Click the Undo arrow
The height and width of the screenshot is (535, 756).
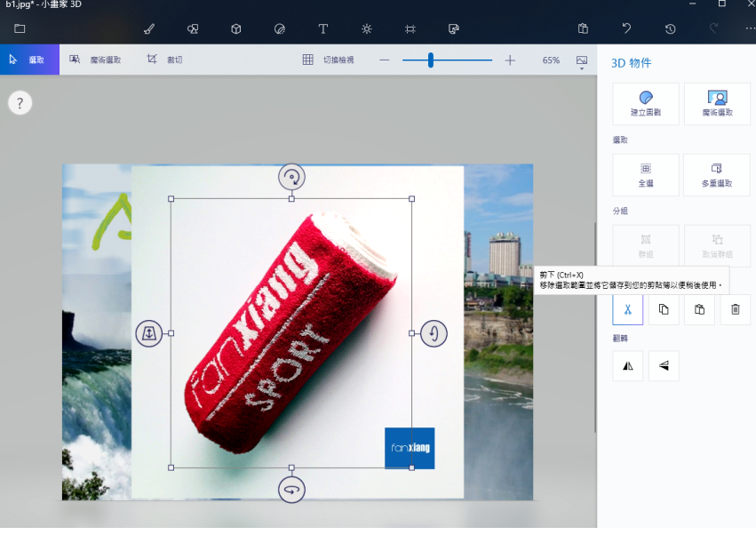[x=626, y=28]
